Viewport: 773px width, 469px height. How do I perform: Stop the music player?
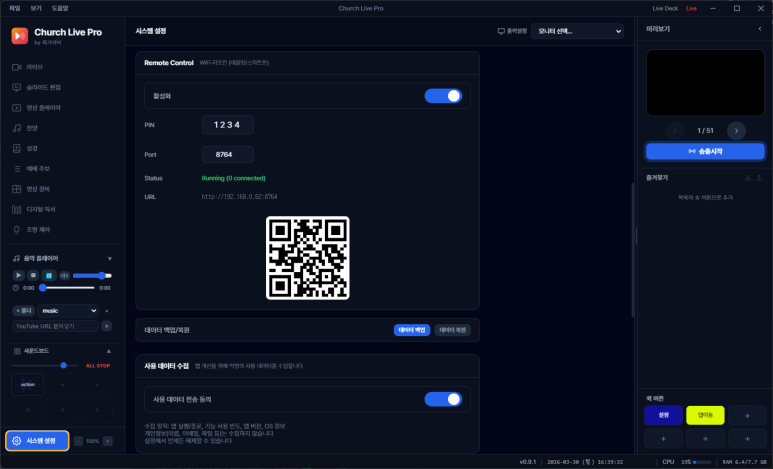coord(33,275)
